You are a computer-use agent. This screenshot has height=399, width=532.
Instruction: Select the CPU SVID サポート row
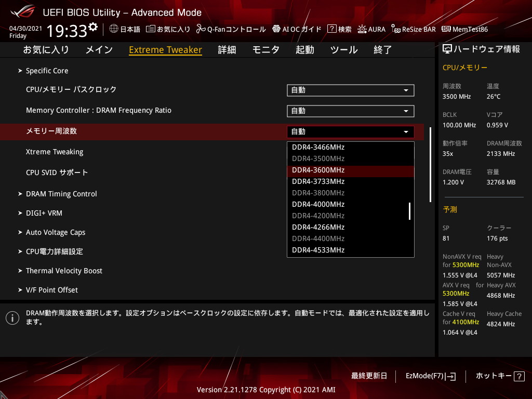click(212, 172)
